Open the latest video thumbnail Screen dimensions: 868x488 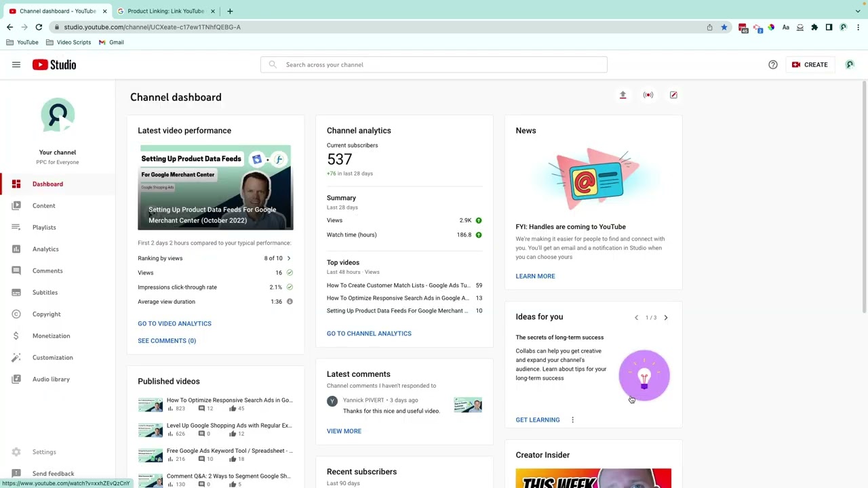pos(216,187)
